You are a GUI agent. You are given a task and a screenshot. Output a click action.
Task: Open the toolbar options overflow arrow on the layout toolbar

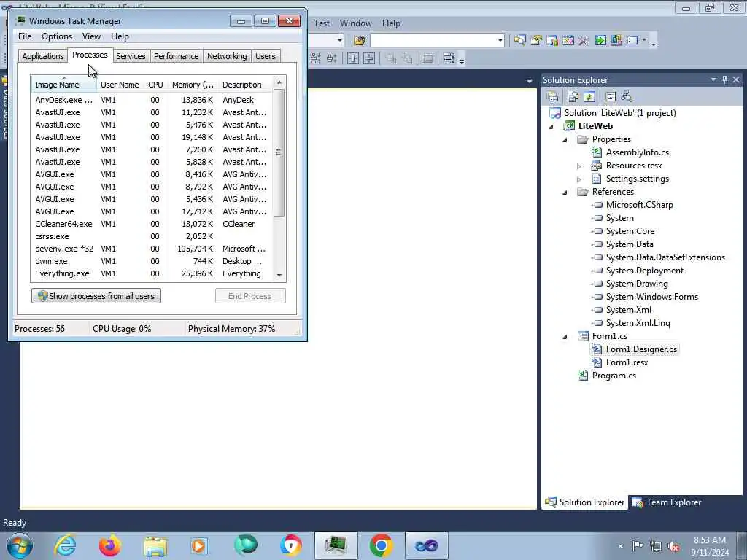pyautogui.click(x=462, y=60)
